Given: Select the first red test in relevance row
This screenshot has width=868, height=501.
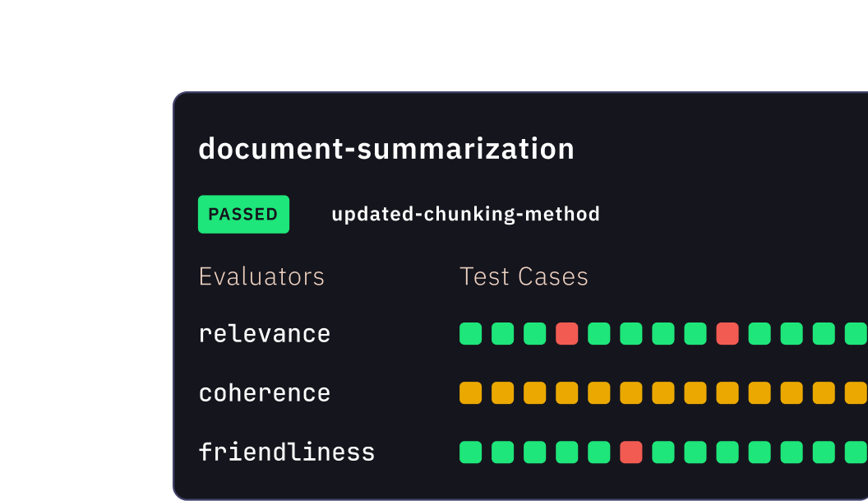Looking at the screenshot, I should point(566,333).
